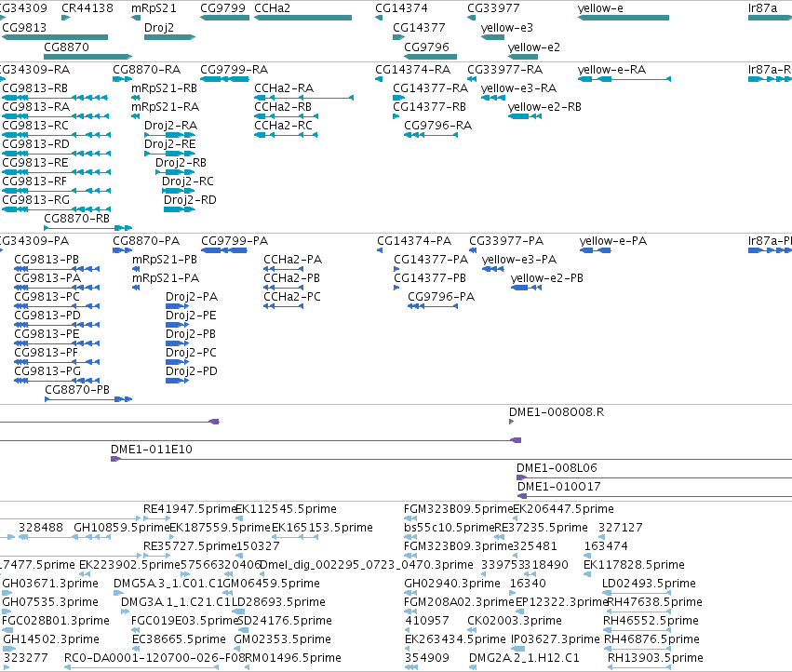Select transcript mRpS21-RB
792x672 pixels.
pos(135,98)
